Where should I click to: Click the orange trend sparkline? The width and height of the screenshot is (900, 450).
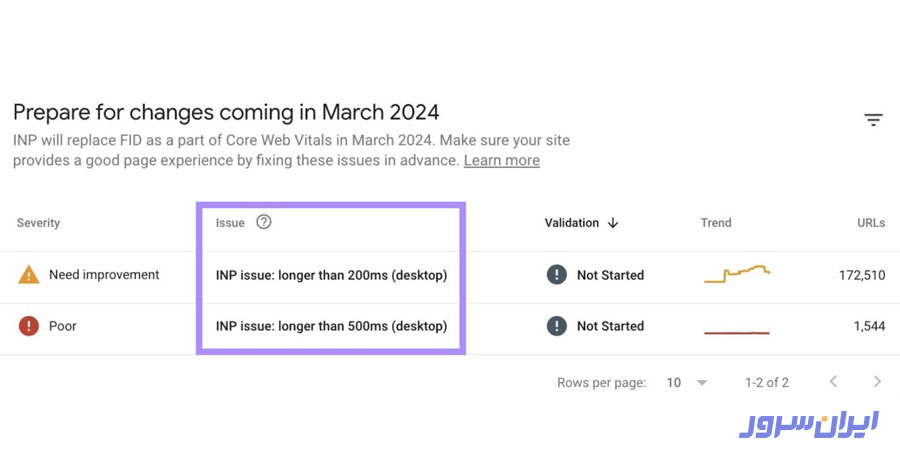coord(737,273)
